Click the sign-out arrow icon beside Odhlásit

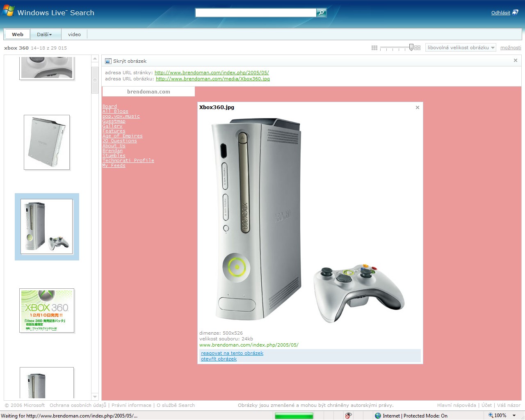(516, 12)
